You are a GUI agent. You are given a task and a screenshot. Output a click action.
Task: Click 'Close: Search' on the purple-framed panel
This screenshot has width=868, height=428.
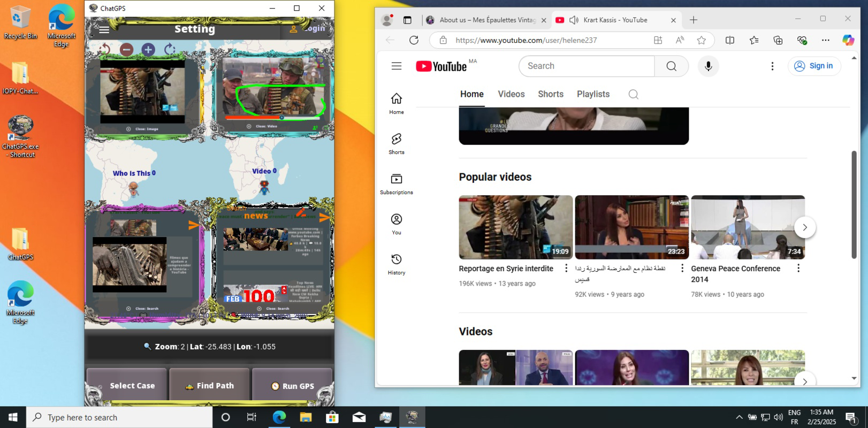142,309
